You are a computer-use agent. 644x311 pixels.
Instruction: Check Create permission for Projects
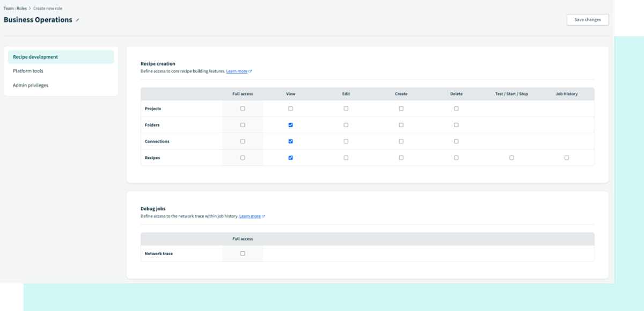pyautogui.click(x=401, y=109)
